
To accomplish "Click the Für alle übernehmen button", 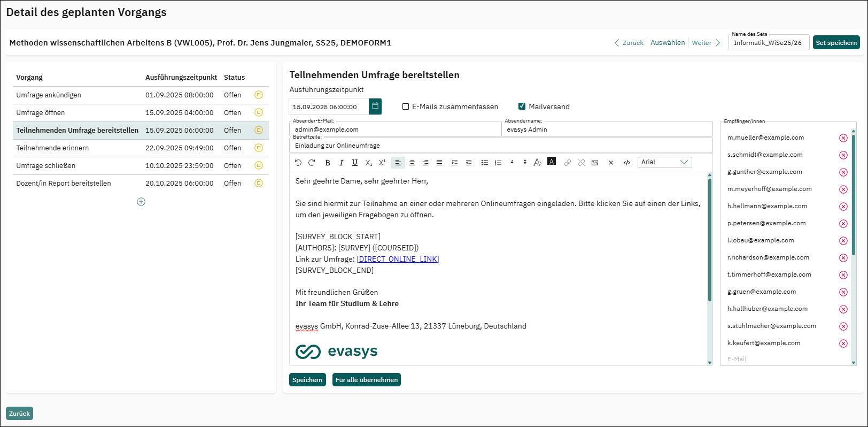I will pyautogui.click(x=366, y=380).
